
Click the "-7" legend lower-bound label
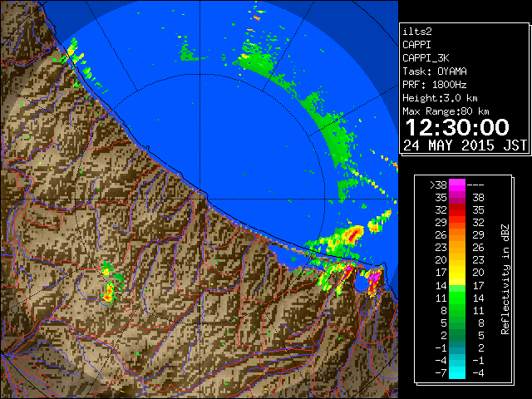point(441,373)
